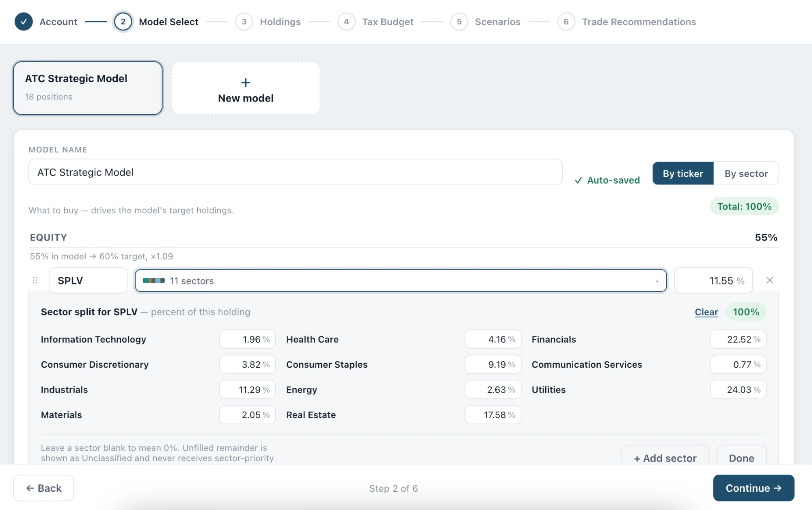Edit Real Estate percent field
The image size is (812, 510).
[x=493, y=415]
